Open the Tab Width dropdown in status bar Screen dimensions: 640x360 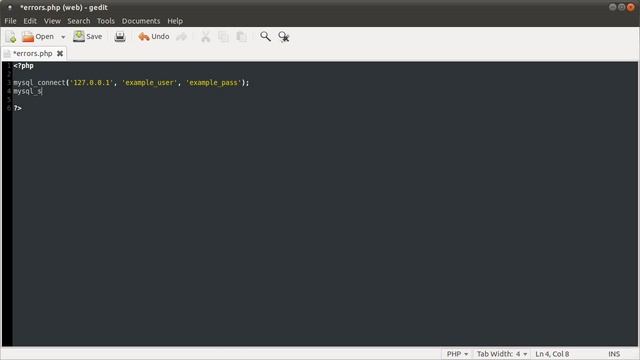[x=502, y=354]
